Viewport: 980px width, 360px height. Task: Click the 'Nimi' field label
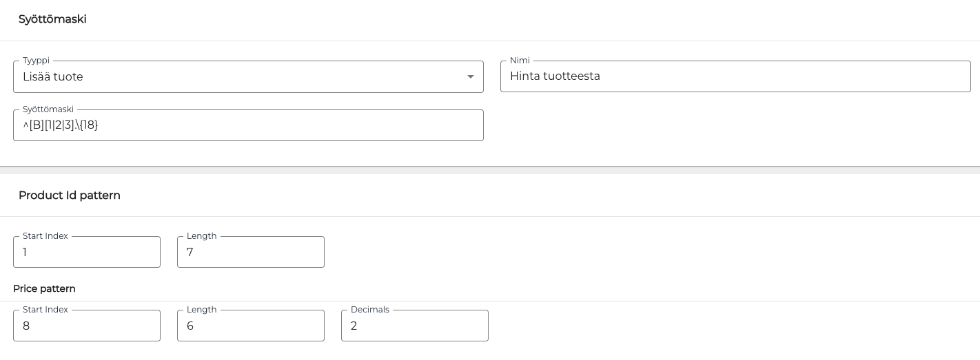[520, 61]
